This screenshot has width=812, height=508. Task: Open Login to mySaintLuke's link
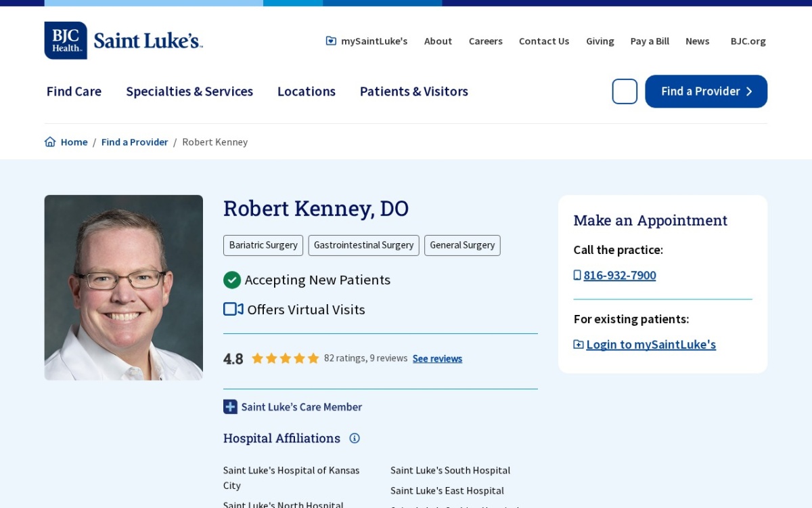coord(651,344)
